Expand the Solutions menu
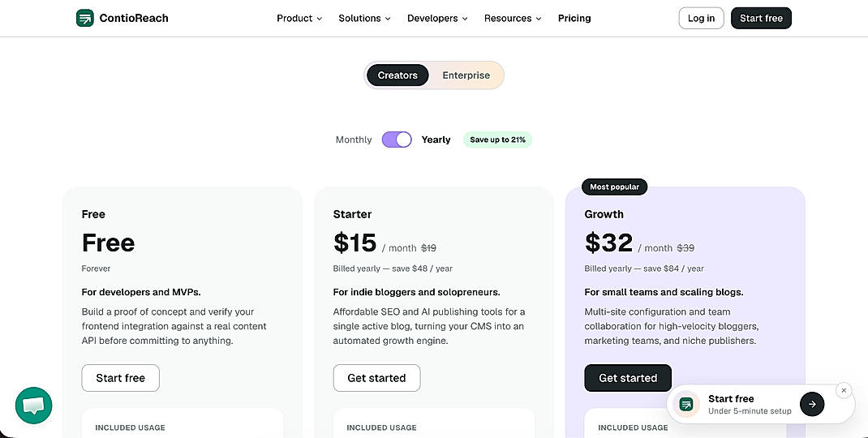This screenshot has width=868, height=438. click(x=365, y=19)
